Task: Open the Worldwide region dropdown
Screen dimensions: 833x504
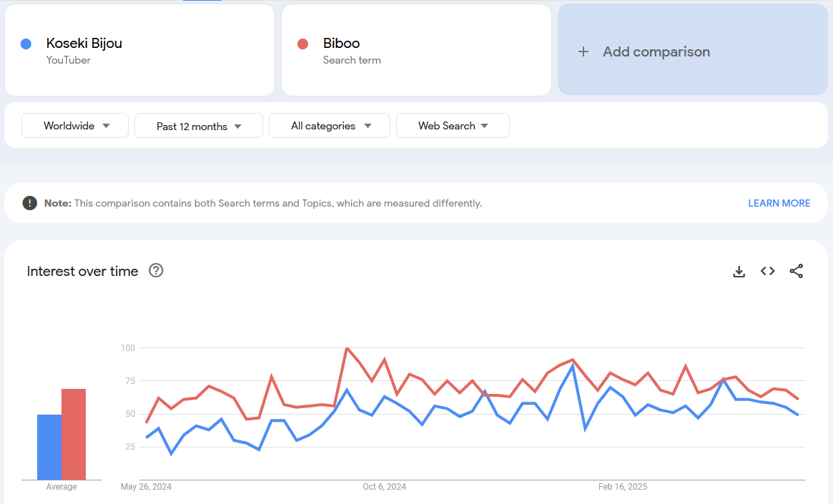Action: coord(75,126)
